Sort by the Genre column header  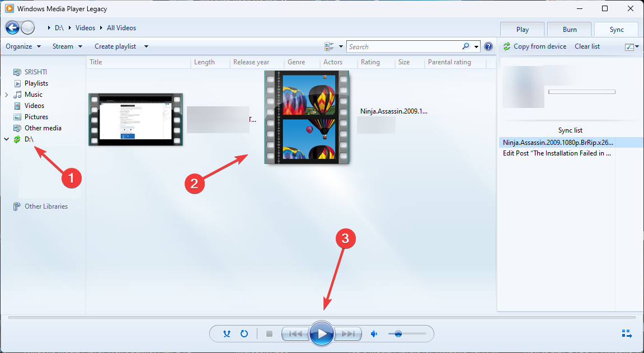[302, 62]
